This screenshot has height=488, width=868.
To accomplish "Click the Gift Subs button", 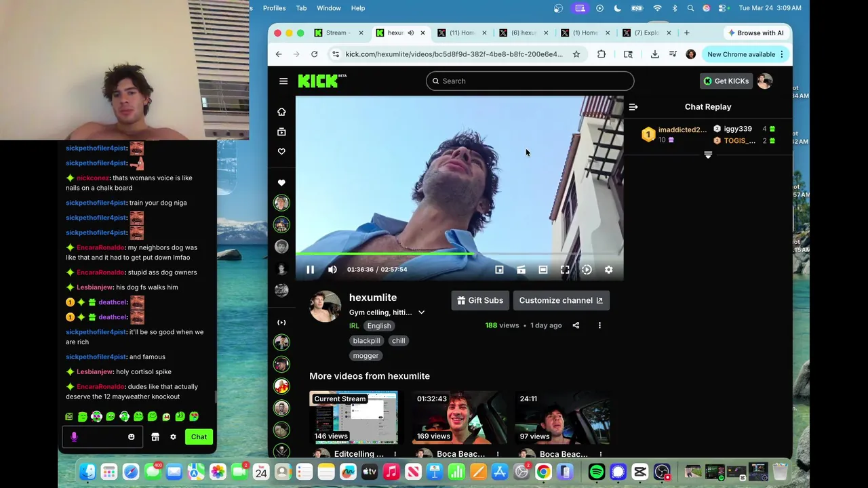I will click(480, 300).
